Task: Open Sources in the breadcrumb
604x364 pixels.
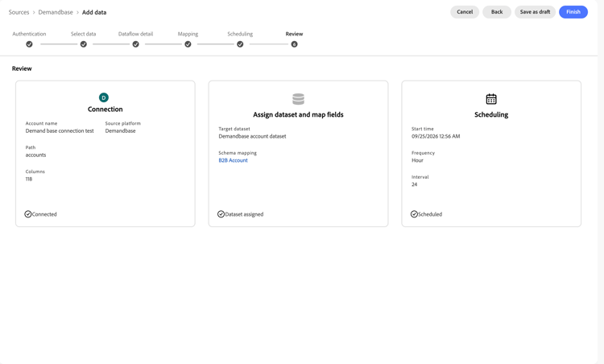Action: (19, 12)
